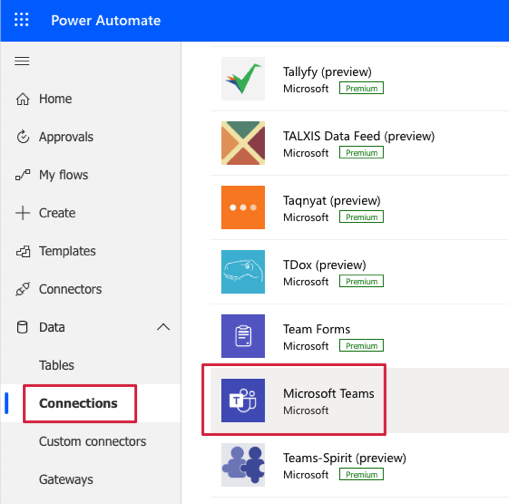
Task: Click the My flows icon
Action: click(x=23, y=175)
